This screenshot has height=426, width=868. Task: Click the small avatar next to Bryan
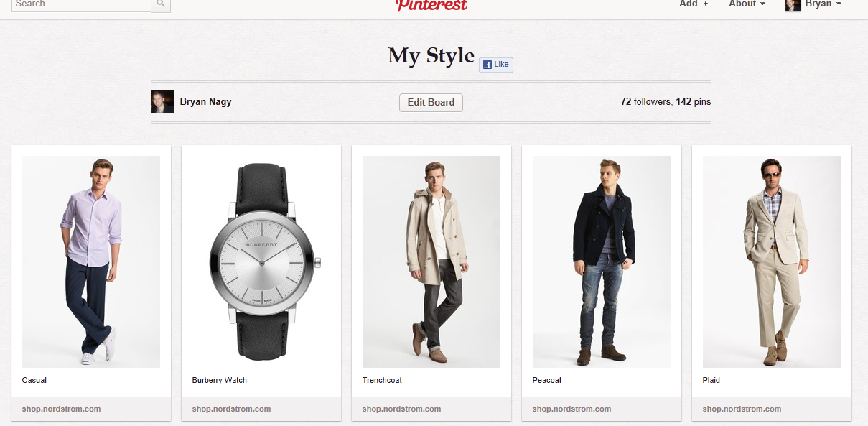click(793, 4)
